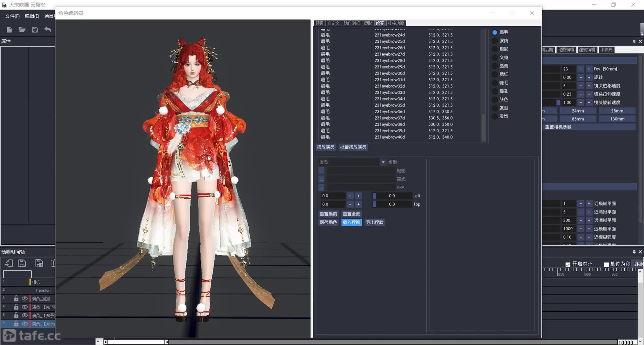Select the 腮红 radio button
Image resolution: width=644 pixels, height=345 pixels.
(495, 74)
